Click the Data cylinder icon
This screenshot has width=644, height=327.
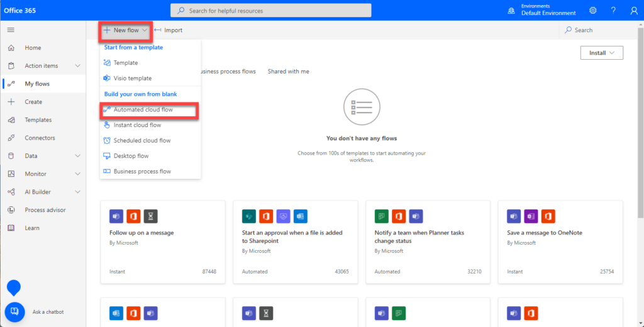point(11,156)
